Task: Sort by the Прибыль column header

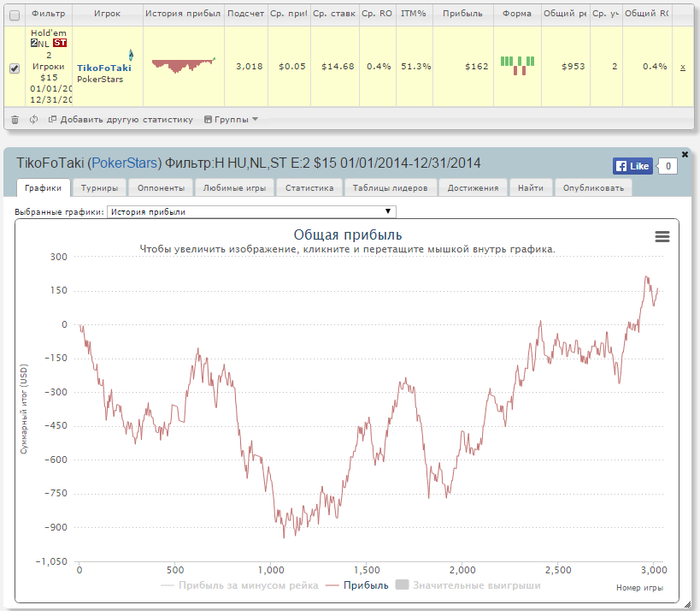Action: coord(462,14)
